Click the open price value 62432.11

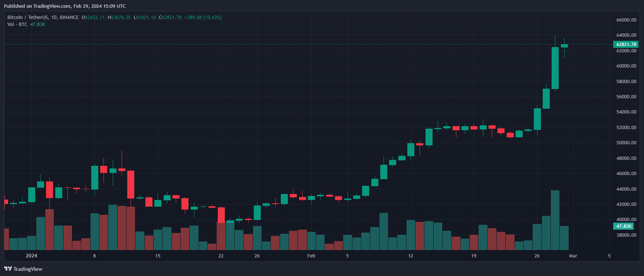pos(95,17)
